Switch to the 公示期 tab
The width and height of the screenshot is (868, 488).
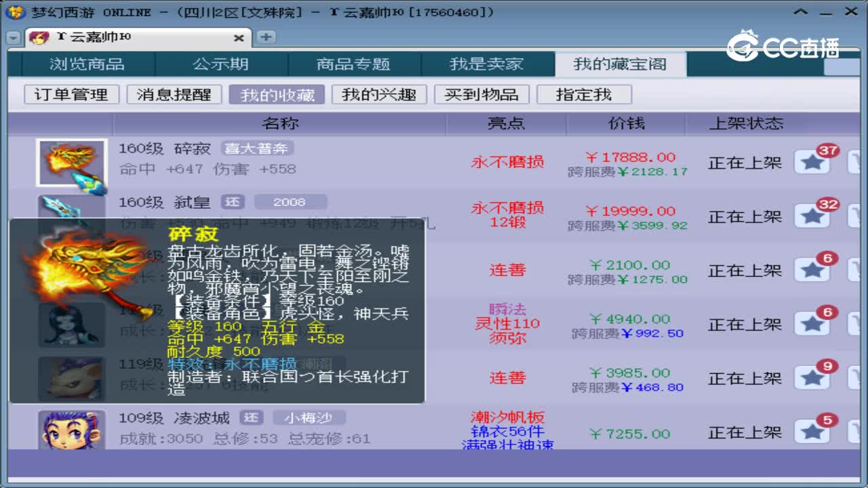pyautogui.click(x=220, y=64)
